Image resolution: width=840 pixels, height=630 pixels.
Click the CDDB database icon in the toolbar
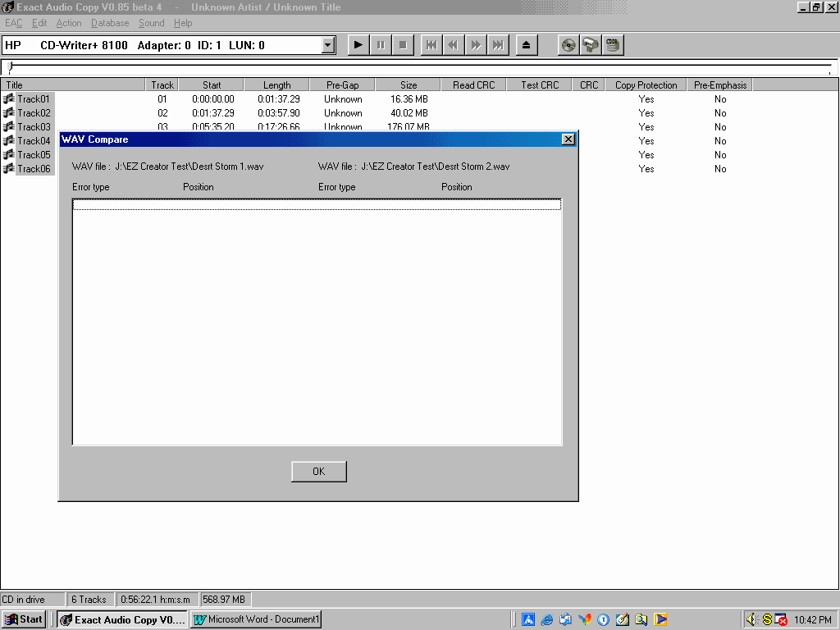point(613,45)
